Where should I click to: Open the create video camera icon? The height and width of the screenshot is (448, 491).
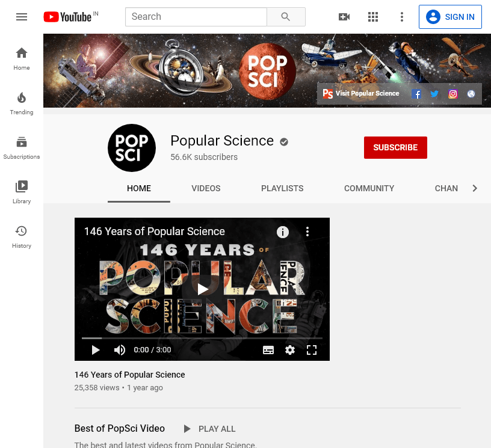[344, 17]
